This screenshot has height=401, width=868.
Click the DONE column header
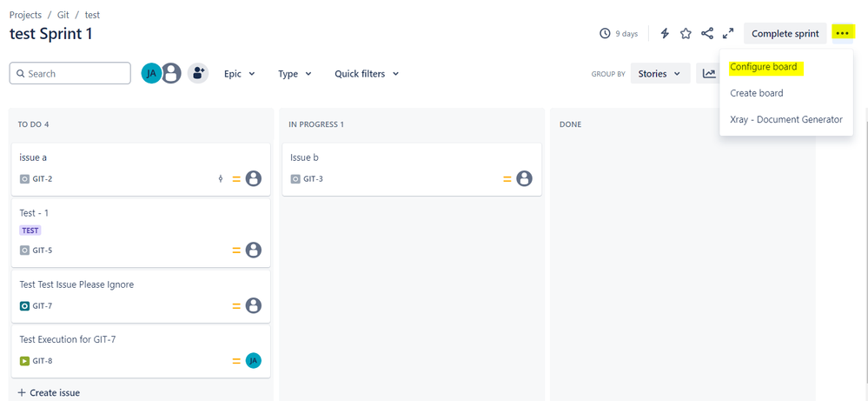click(x=570, y=124)
